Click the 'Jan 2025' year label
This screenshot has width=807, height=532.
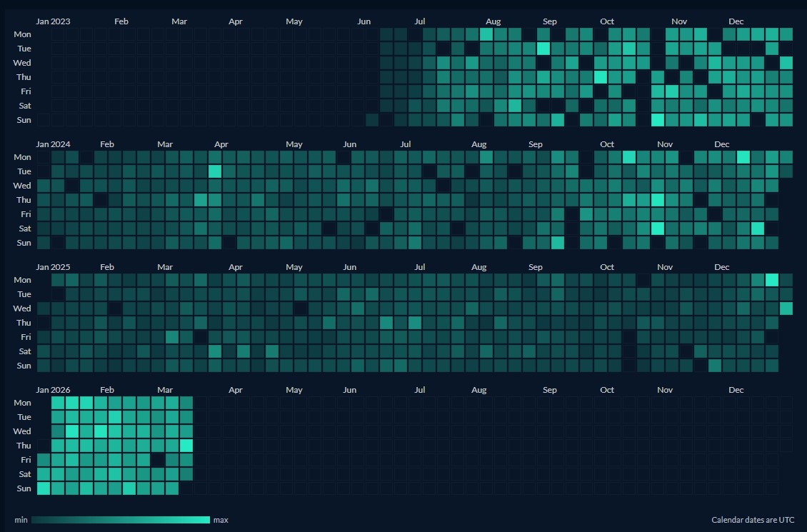tap(53, 268)
